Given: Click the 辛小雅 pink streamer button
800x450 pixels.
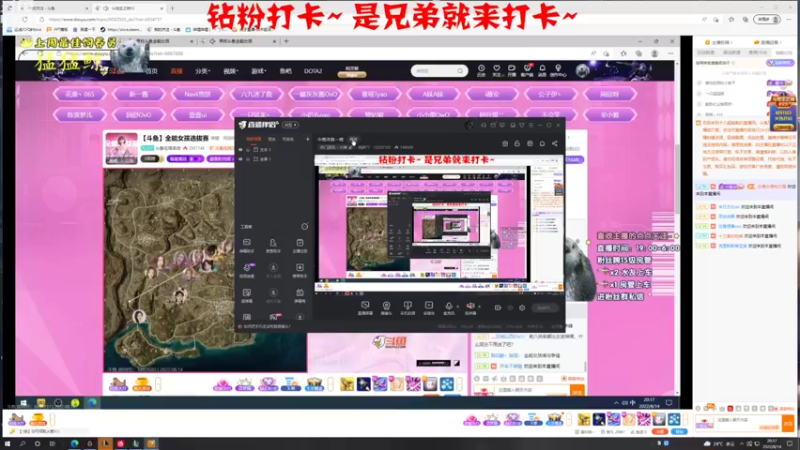Looking at the screenshot, I should pos(610,115).
